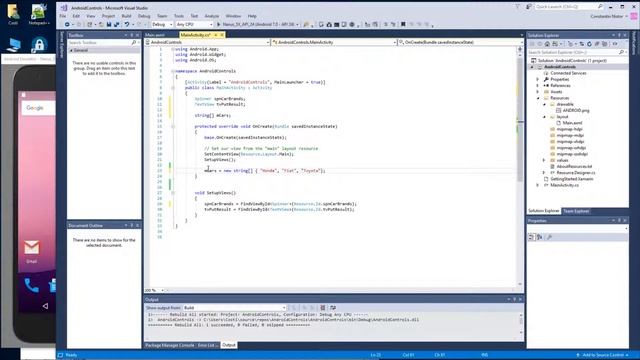640x360 pixels.
Task: Expand the Resource.Designer.cs node
Action: pos(544,173)
